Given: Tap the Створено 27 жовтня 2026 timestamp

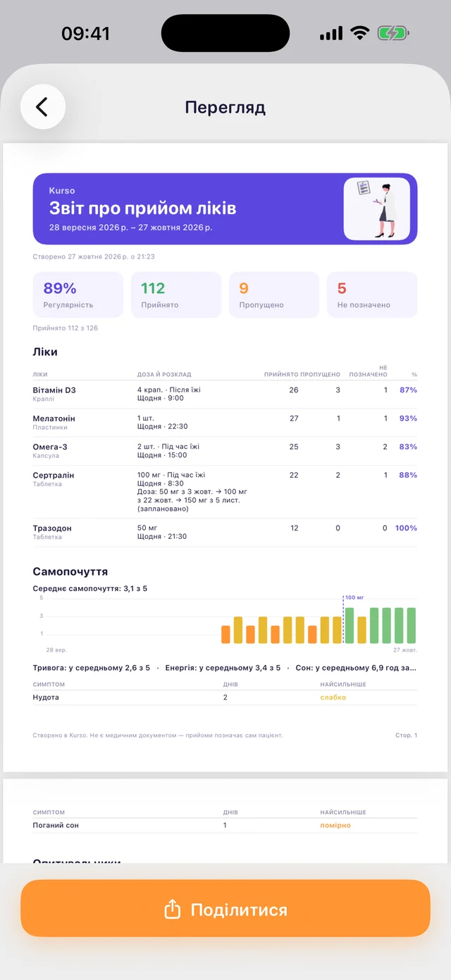Looking at the screenshot, I should click(94, 257).
